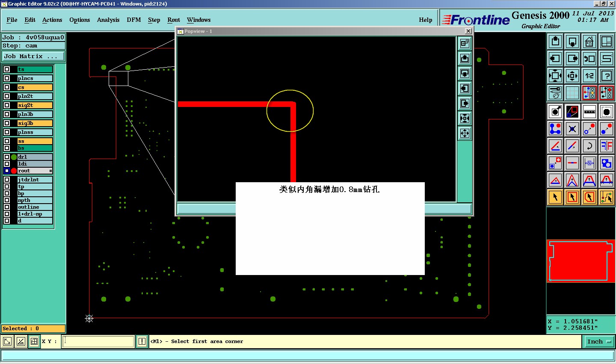
Task: Click the zoom in expand icon
Action: [x=555, y=76]
